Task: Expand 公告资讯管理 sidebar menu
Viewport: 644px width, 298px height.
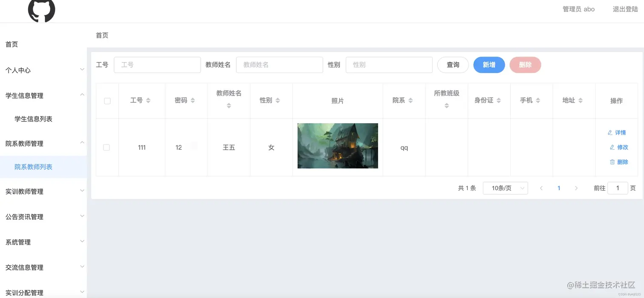Action: click(x=43, y=217)
